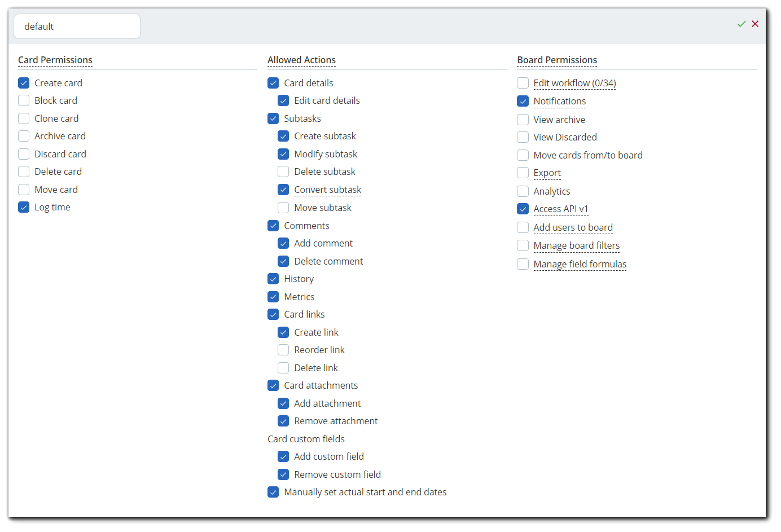Uncheck Manually set actual start and end dates
Image resolution: width=781 pixels, height=532 pixels.
(273, 492)
